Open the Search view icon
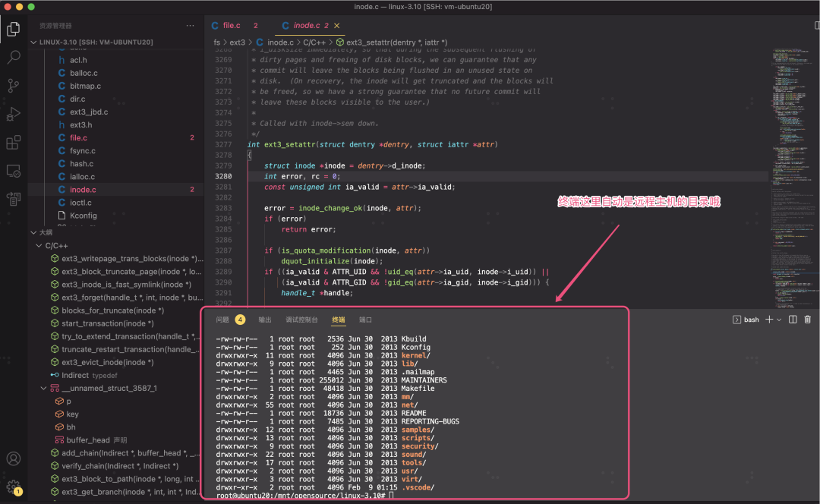 pos(14,57)
